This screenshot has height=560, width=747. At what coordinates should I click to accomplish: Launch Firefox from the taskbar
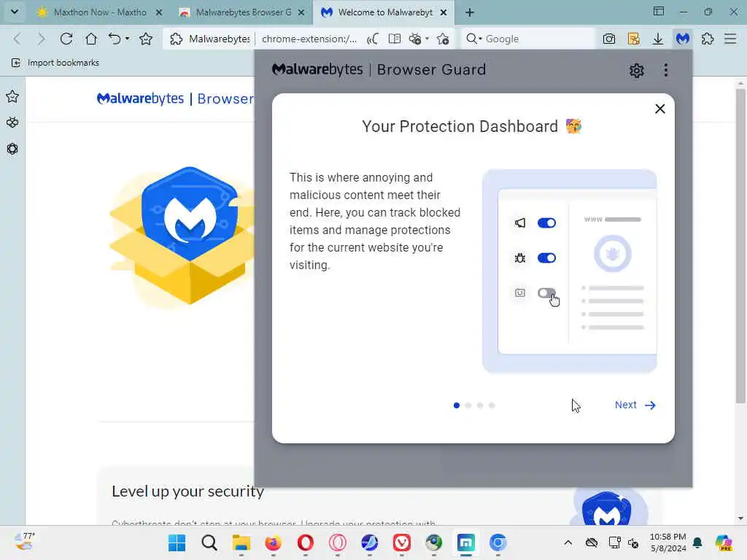[x=274, y=542]
